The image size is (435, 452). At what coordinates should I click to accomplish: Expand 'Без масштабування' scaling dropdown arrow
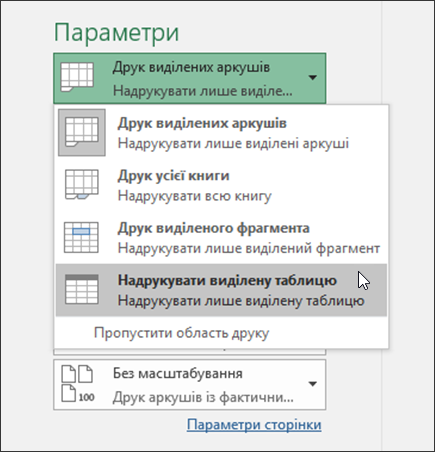point(312,384)
